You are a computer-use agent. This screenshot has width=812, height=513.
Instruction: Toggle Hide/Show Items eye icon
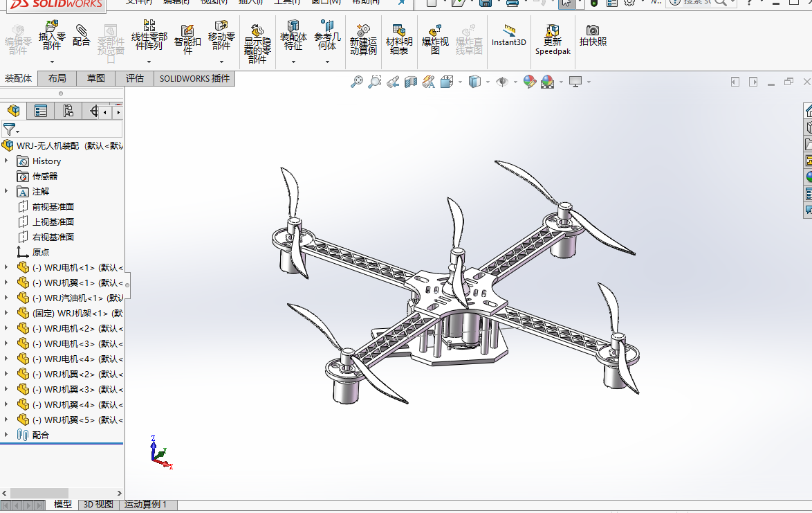point(502,82)
